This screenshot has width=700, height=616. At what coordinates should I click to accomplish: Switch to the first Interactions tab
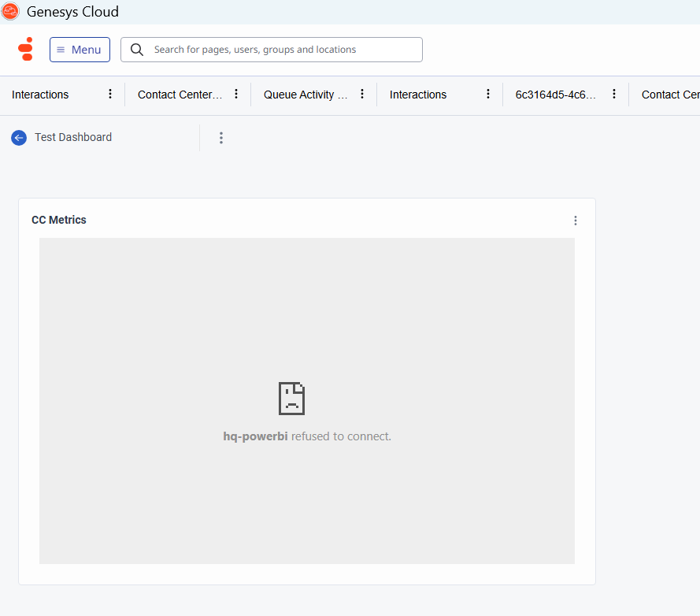pyautogui.click(x=40, y=95)
